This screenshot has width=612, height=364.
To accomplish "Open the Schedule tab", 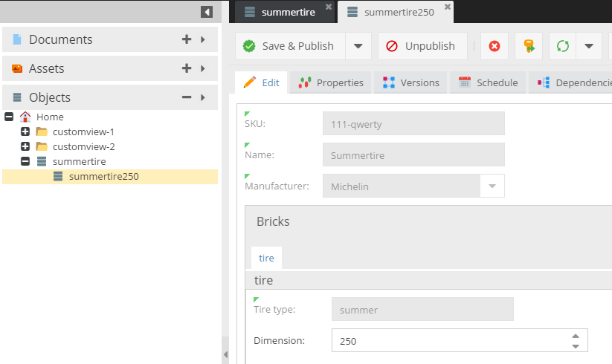I will (x=488, y=82).
